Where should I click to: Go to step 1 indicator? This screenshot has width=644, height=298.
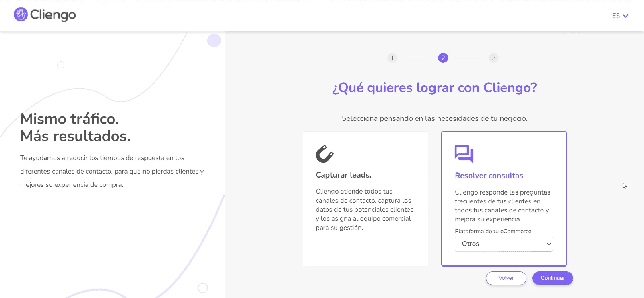(392, 58)
